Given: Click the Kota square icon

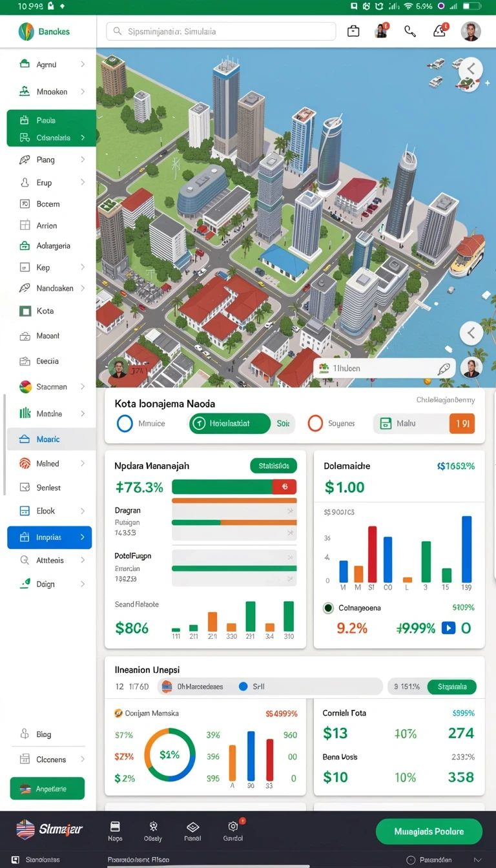Looking at the screenshot, I should point(25,311).
